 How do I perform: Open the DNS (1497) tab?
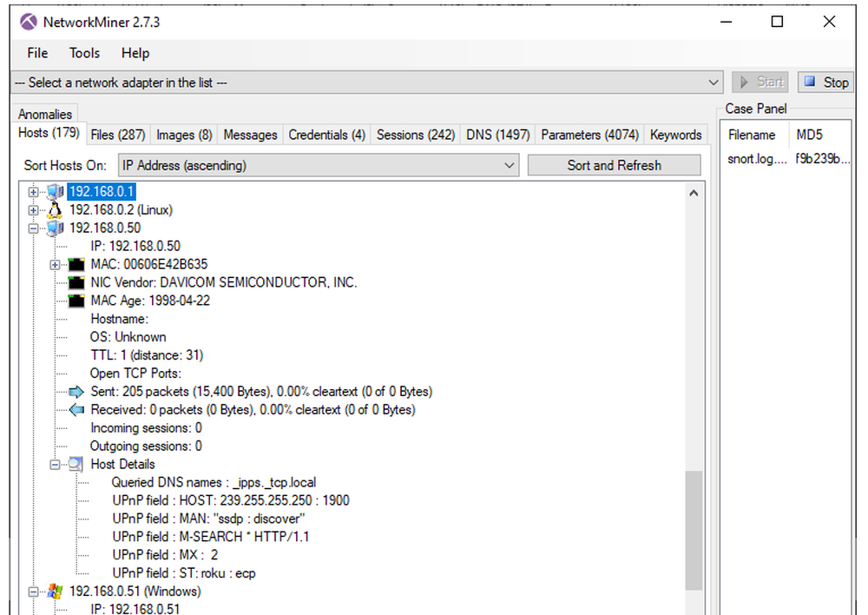click(x=498, y=135)
